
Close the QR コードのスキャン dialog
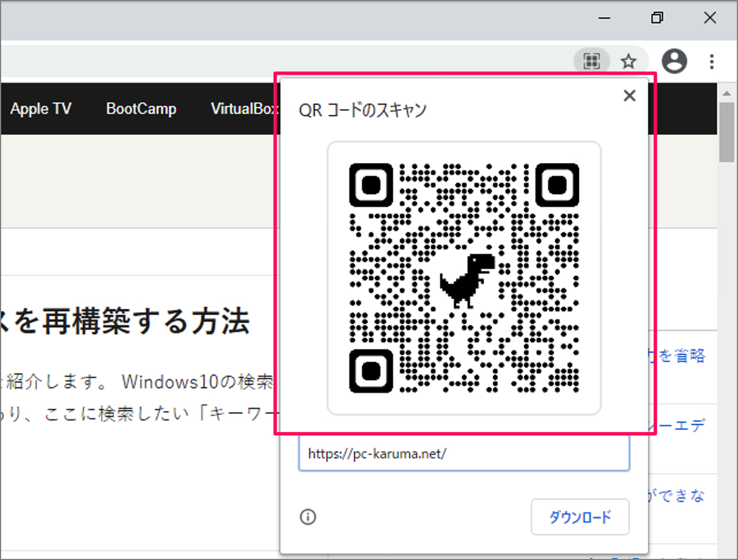click(629, 95)
